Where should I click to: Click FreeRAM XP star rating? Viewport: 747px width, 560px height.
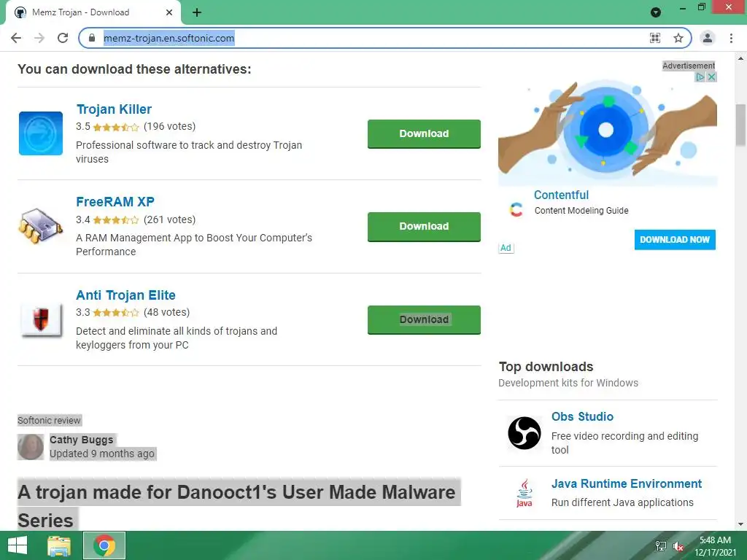tap(116, 220)
